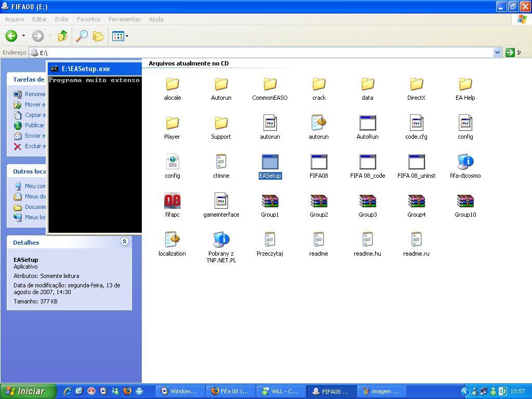Select the EA Help folder
This screenshot has width=532, height=399.
(465, 89)
